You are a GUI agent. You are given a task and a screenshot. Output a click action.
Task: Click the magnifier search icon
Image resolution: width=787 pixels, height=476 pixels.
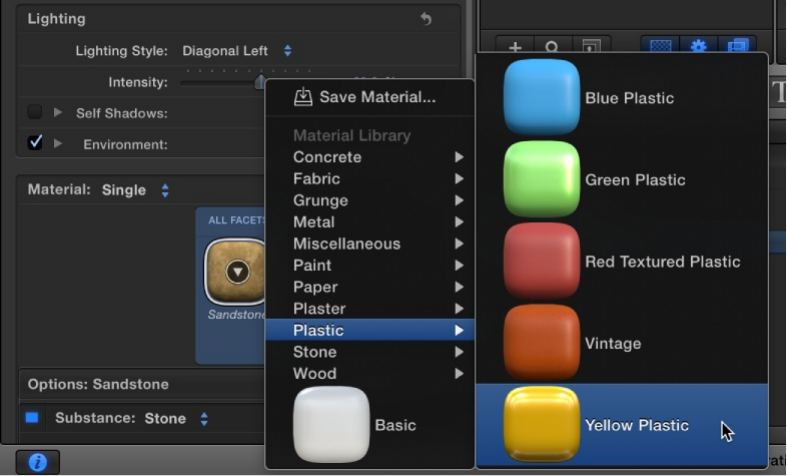pos(552,47)
